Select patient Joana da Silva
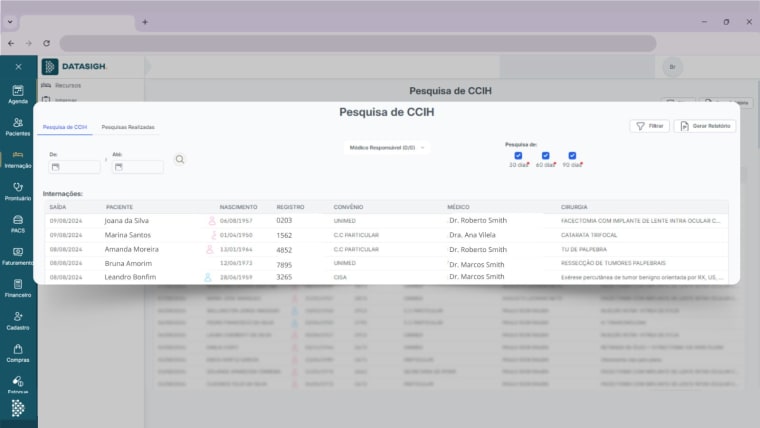The height and width of the screenshot is (428, 760). coord(127,221)
